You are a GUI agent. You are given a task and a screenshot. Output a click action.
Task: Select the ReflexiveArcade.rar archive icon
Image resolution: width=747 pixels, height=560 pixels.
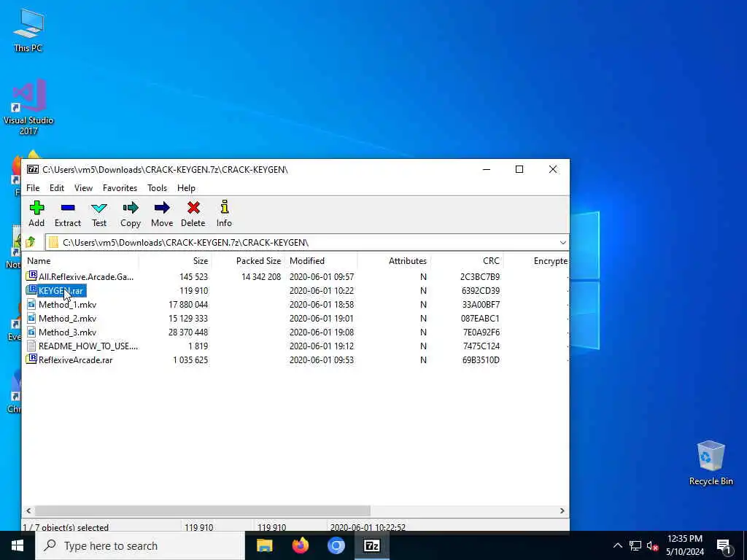(x=31, y=359)
